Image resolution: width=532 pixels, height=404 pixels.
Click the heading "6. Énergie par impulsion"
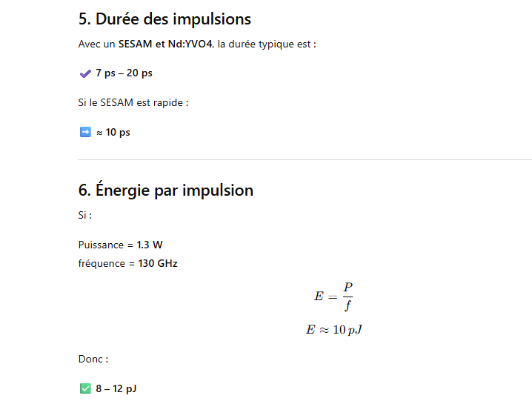tap(165, 191)
